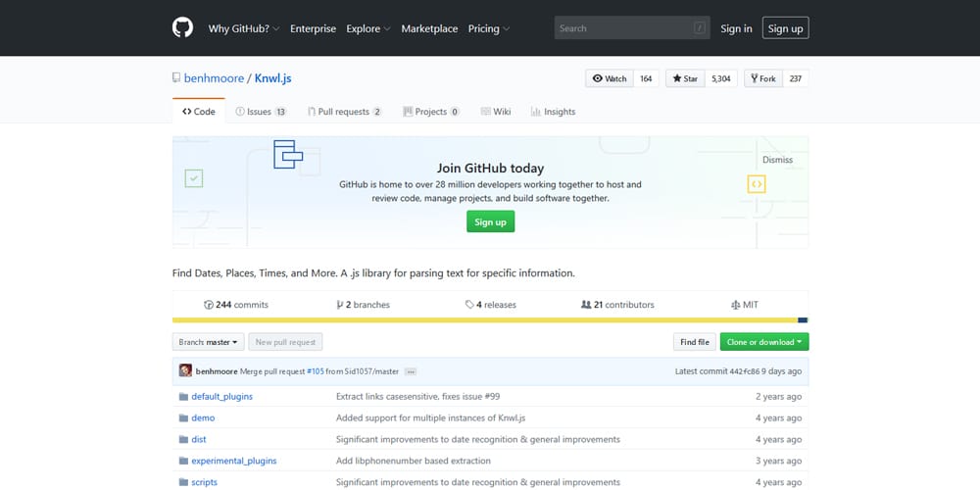
Task: Go to Enterprise in the header
Action: [314, 28]
